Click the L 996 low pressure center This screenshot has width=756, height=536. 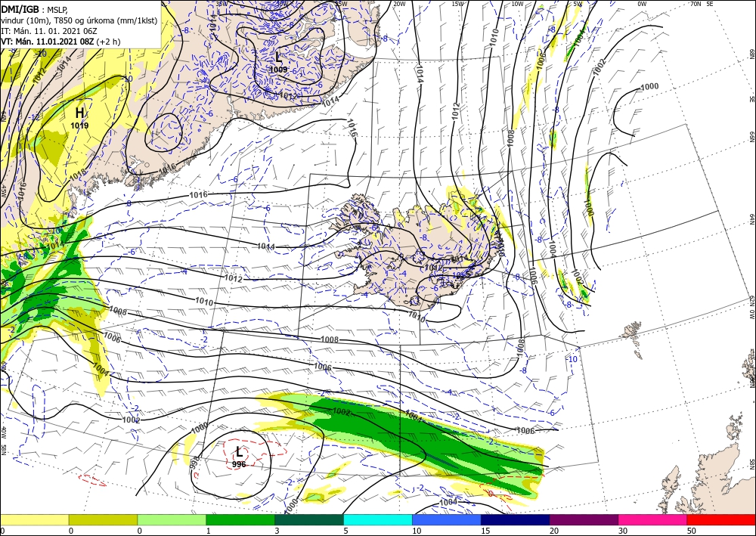pyautogui.click(x=239, y=457)
